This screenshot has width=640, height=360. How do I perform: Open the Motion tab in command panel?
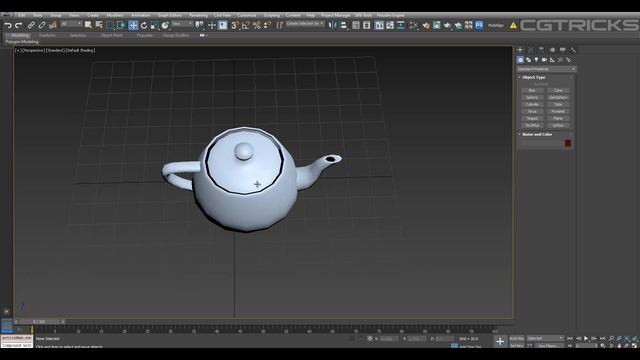pos(552,50)
